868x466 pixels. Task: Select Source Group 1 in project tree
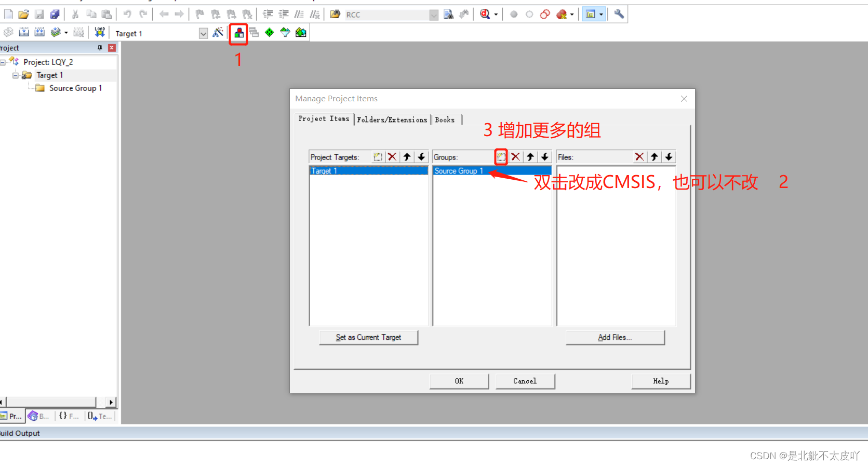click(x=75, y=88)
